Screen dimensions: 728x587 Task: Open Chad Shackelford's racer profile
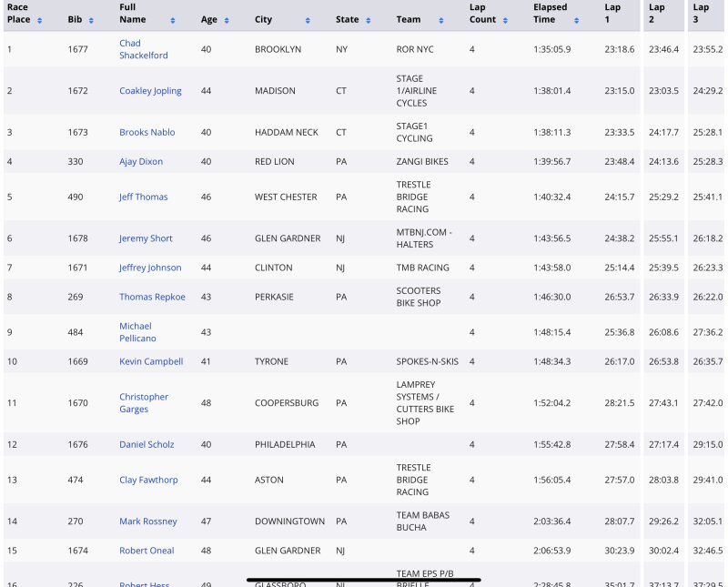click(143, 49)
